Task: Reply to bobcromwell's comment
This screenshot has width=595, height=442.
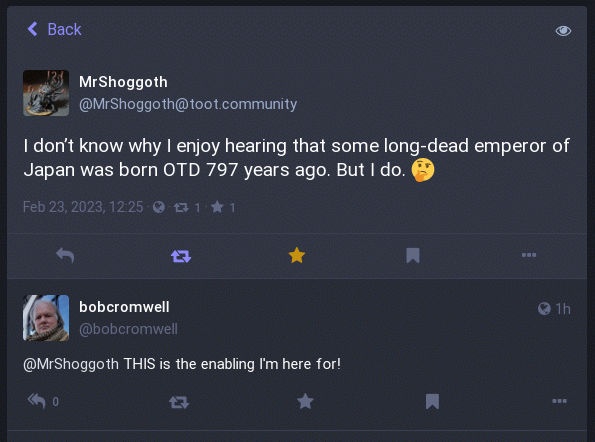Action: (37, 401)
